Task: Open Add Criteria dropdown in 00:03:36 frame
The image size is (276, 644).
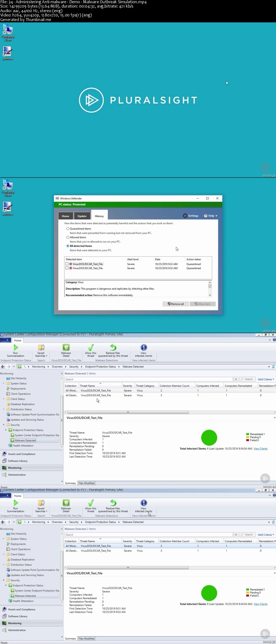Action: pos(266,534)
